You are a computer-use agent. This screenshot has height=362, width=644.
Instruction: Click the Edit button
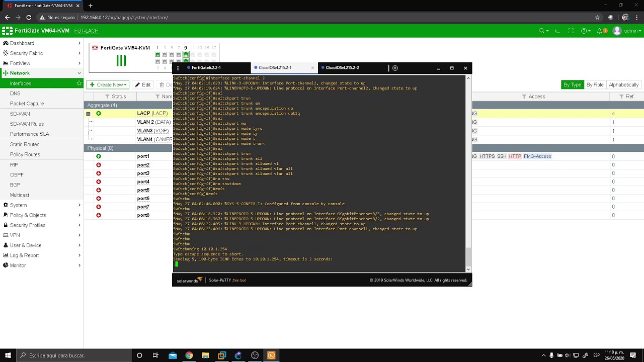143,84
